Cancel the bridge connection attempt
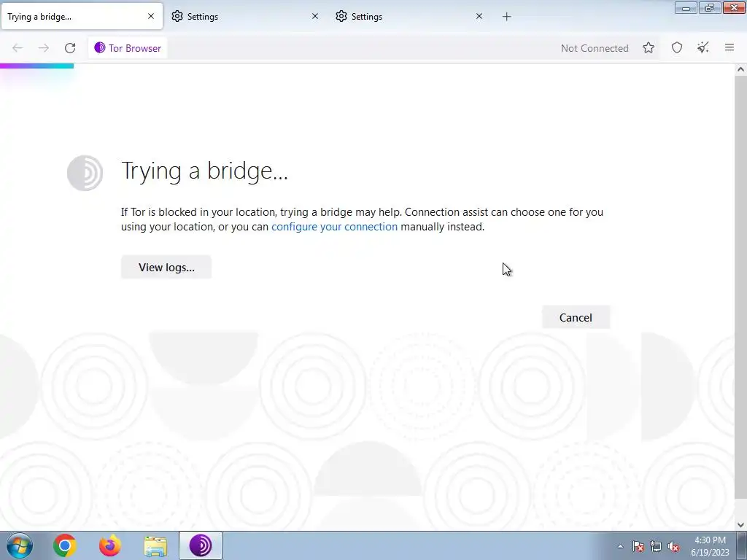The image size is (747, 560). click(x=576, y=318)
